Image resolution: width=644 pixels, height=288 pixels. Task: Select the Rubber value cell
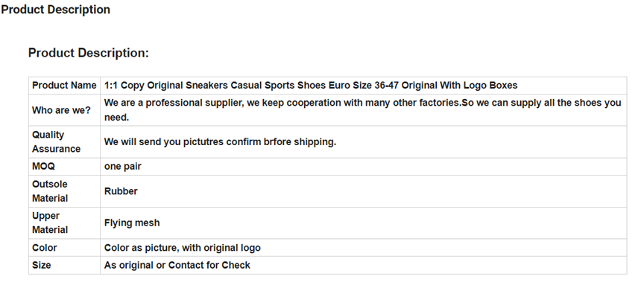pos(364,191)
